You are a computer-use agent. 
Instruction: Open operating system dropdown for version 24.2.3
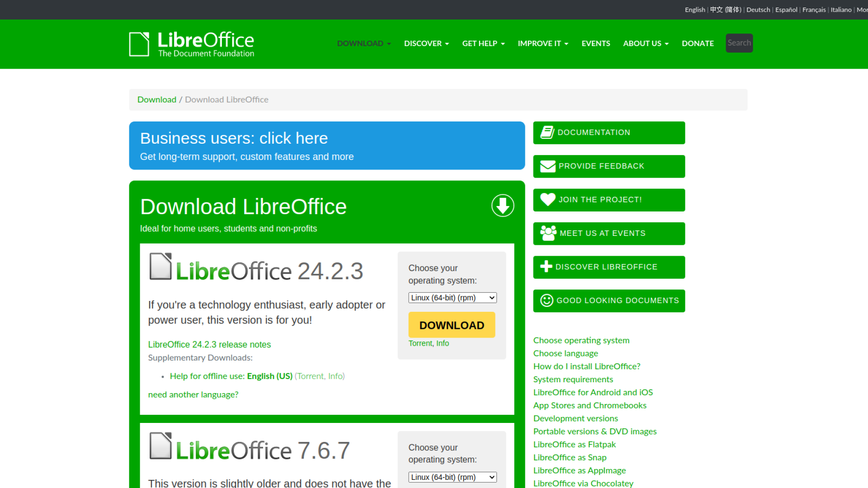452,298
